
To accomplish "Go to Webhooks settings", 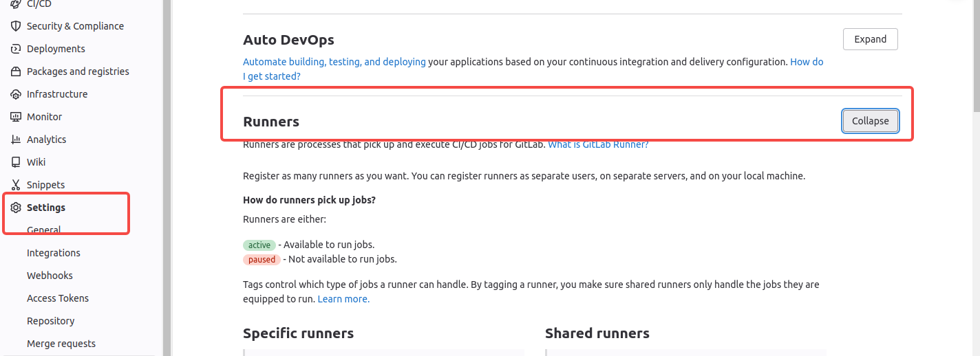I will (x=50, y=276).
